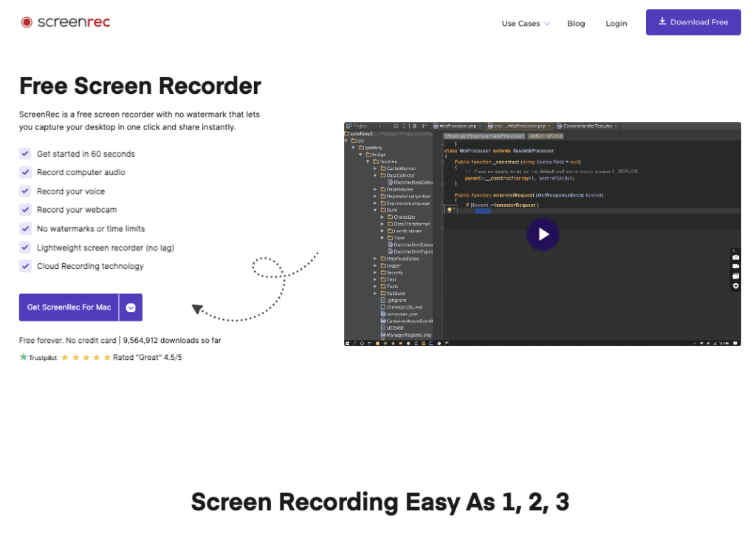Select the video recorder icon on the ScreenRec overlay
Image resolution: width=756 pixels, height=535 pixels.
tap(735, 266)
